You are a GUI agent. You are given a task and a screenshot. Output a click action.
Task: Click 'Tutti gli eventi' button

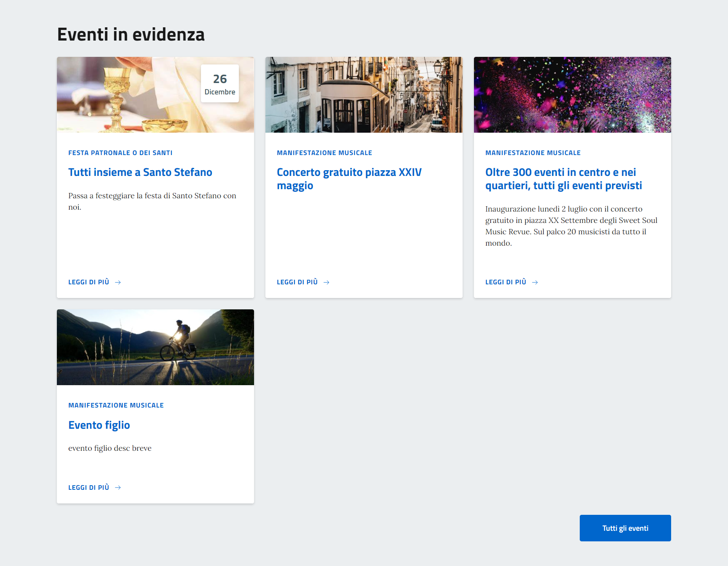(x=625, y=528)
